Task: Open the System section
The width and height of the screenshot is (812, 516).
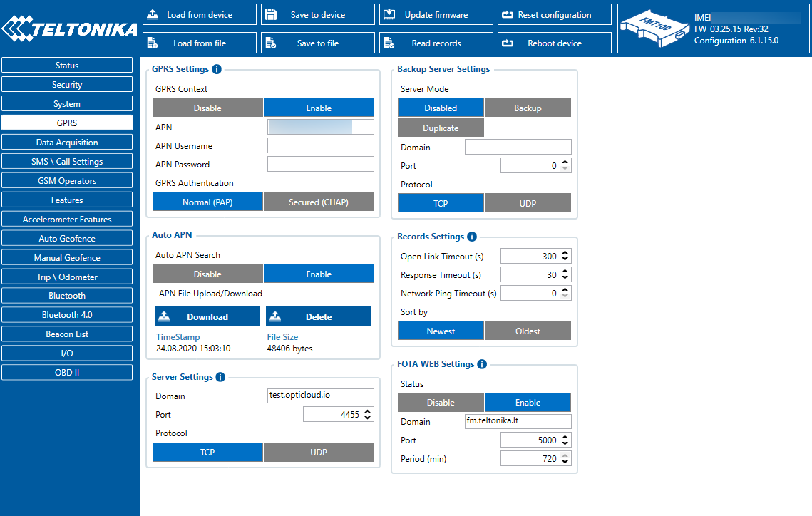Action: pos(67,103)
